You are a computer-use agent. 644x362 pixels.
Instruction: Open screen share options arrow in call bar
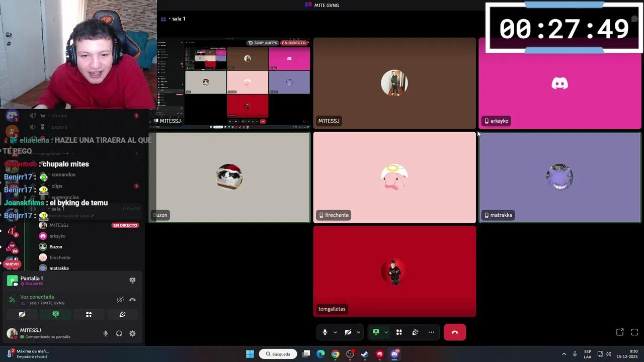click(386, 332)
